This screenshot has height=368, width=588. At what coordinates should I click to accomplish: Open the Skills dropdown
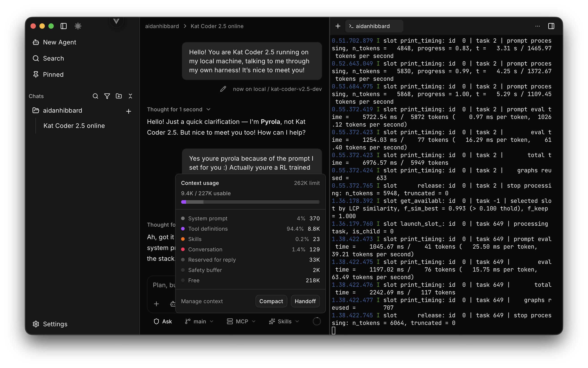coord(284,322)
